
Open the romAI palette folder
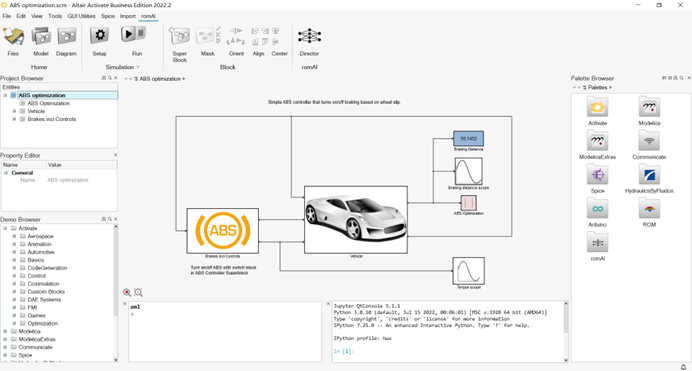pyautogui.click(x=598, y=243)
